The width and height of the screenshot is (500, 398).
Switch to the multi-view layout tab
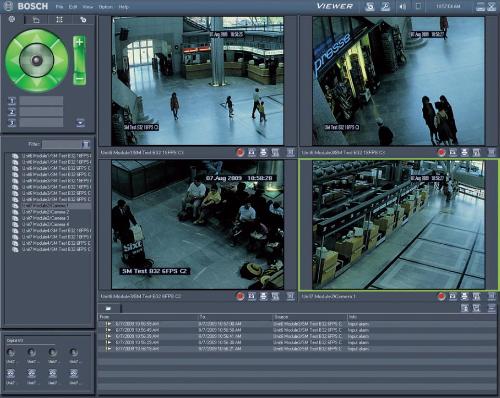coord(59,20)
